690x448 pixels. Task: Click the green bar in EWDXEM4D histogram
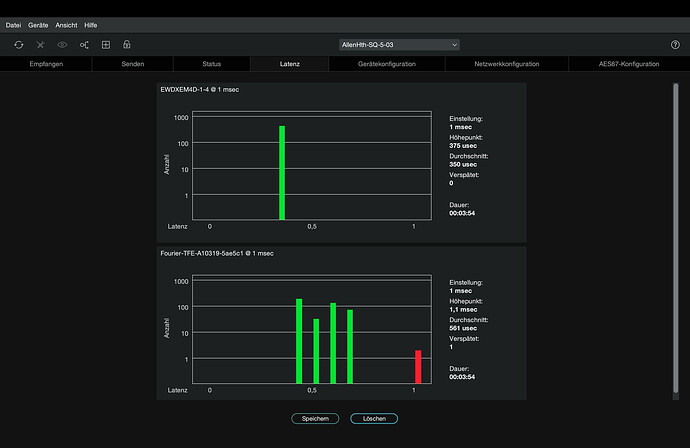coord(282,173)
